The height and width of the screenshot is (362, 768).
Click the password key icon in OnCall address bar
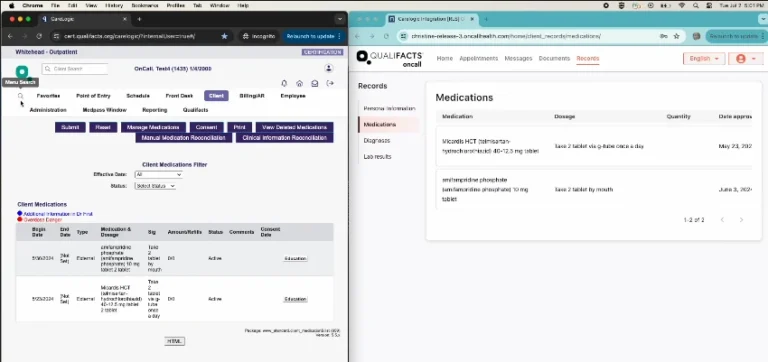[663, 36]
